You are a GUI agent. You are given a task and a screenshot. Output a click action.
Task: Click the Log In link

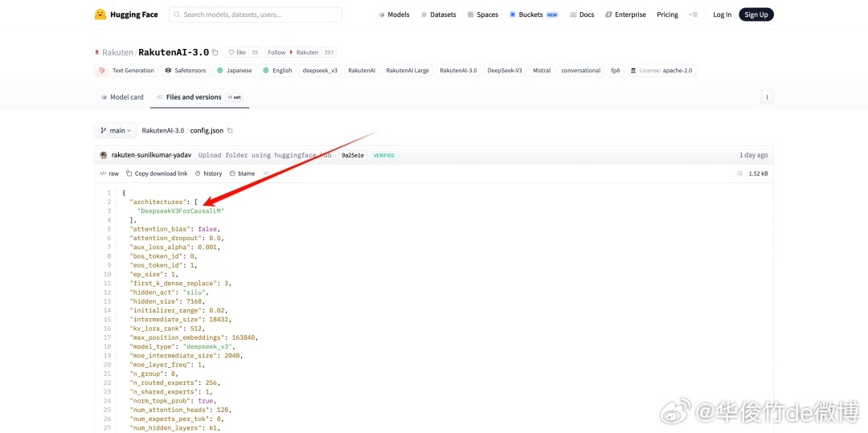click(x=722, y=15)
